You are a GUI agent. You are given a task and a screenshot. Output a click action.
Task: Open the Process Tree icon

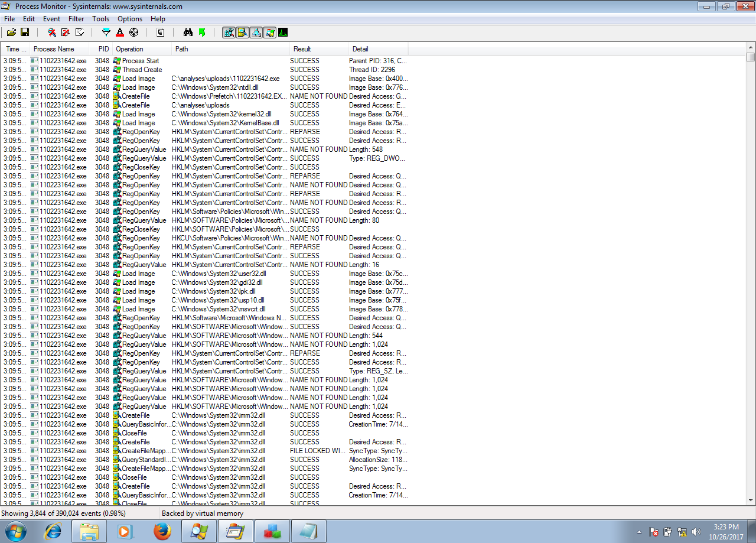pos(161,32)
